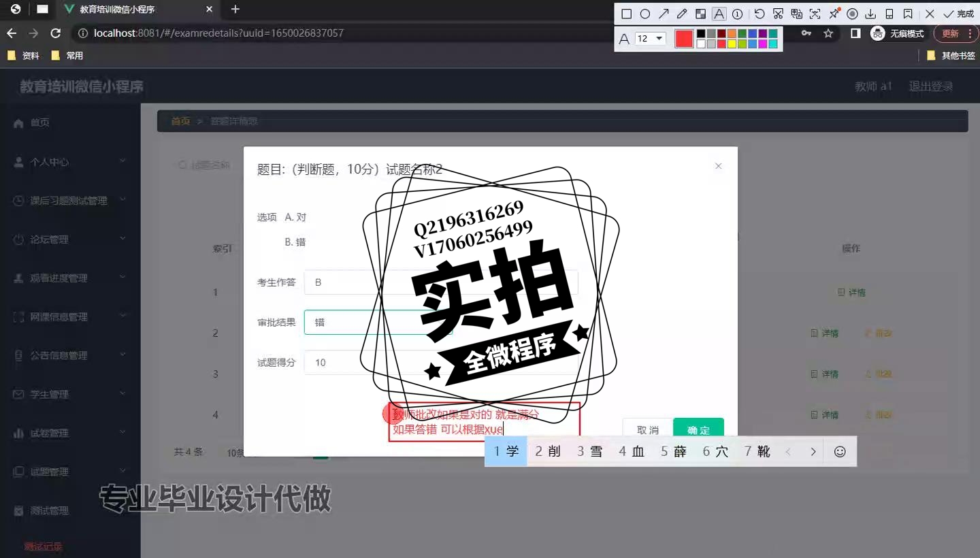980x558 pixels.
Task: Expand 课后习题测试管理 sidebar menu
Action: coord(70,201)
